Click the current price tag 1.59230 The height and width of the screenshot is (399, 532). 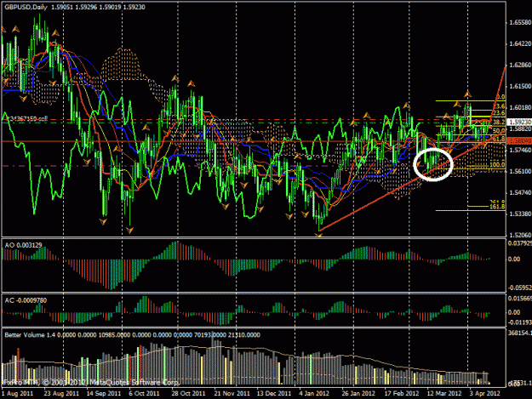tap(519, 122)
